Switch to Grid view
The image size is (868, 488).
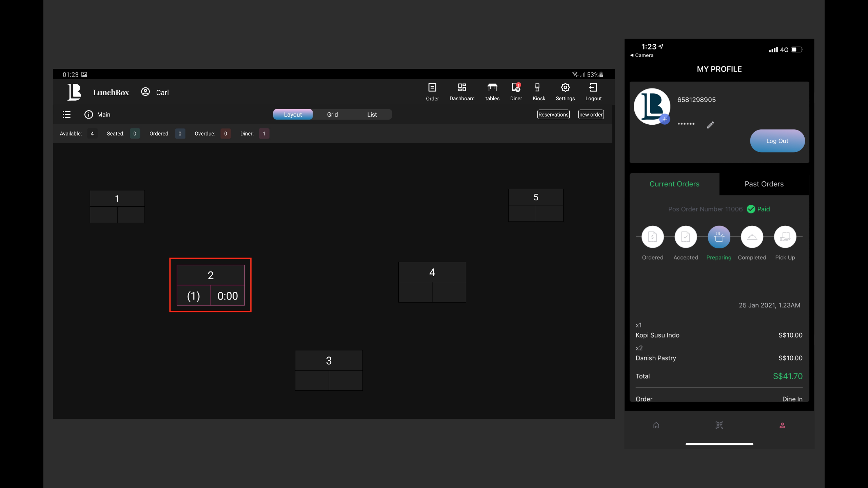coord(332,115)
